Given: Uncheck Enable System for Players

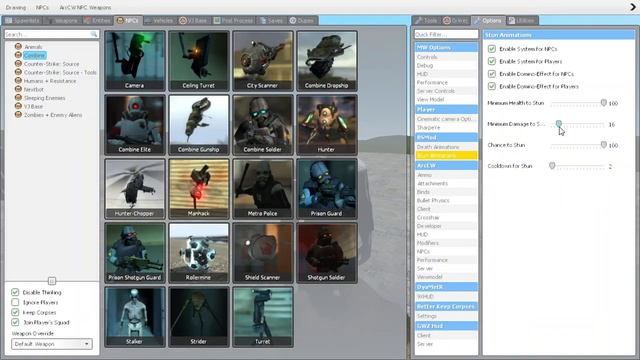Looking at the screenshot, I should [492, 61].
